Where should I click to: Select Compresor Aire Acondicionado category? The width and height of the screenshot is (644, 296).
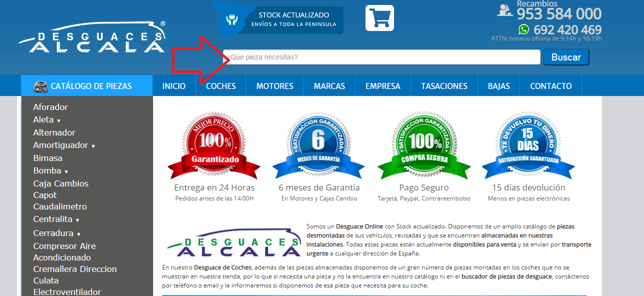point(64,251)
